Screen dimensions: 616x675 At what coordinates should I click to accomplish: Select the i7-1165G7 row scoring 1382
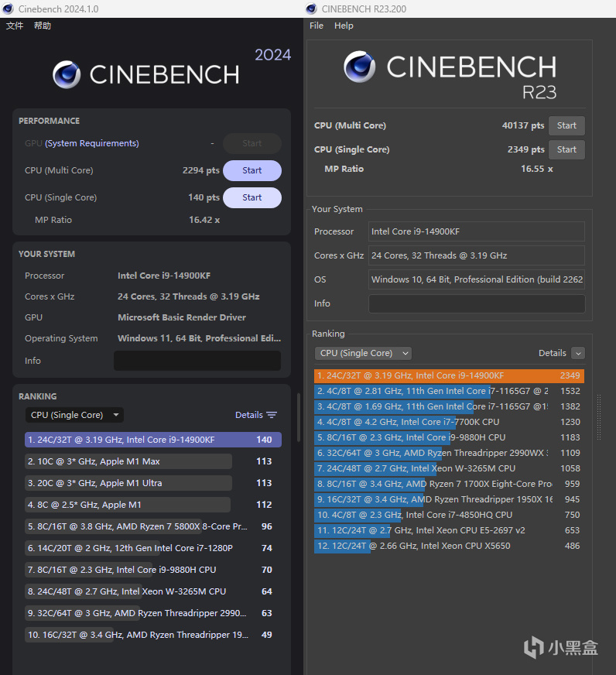click(449, 407)
